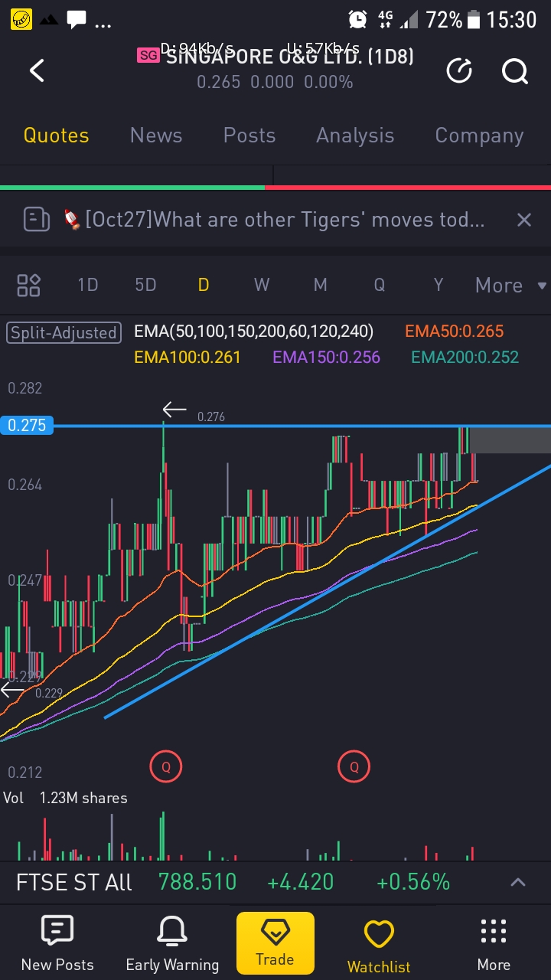Tap the right Q quarterly marker
The width and height of the screenshot is (551, 980).
354,766
